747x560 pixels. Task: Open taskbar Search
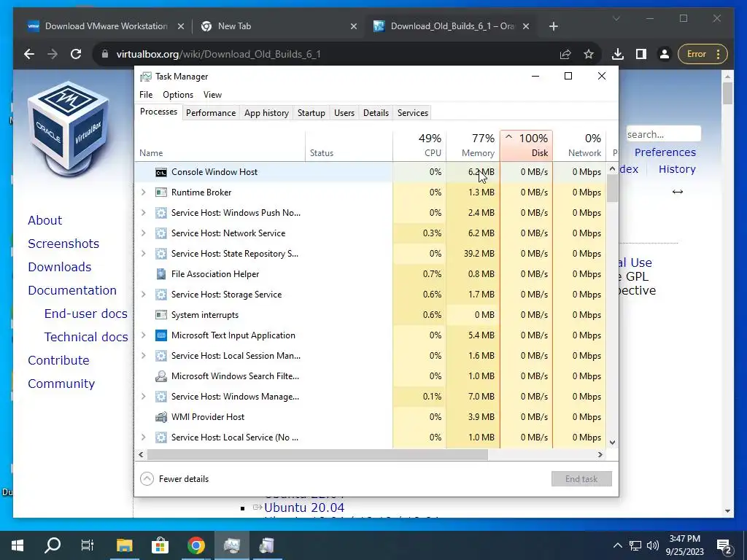[x=53, y=545]
